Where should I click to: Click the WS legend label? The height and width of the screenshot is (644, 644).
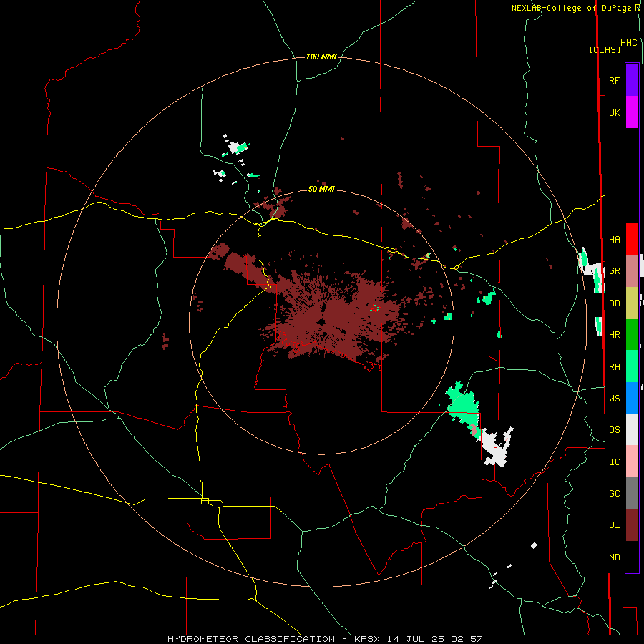click(615, 398)
